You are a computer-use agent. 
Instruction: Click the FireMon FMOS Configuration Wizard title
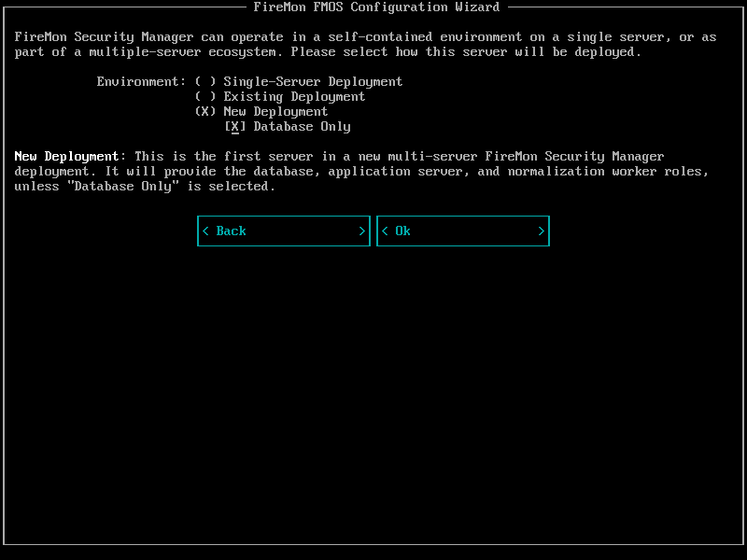click(x=376, y=7)
